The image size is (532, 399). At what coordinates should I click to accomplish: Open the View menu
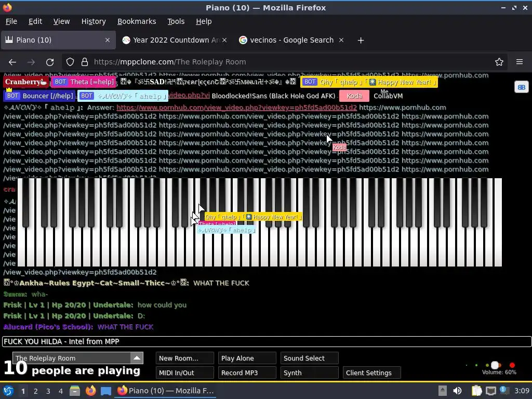[x=61, y=21]
